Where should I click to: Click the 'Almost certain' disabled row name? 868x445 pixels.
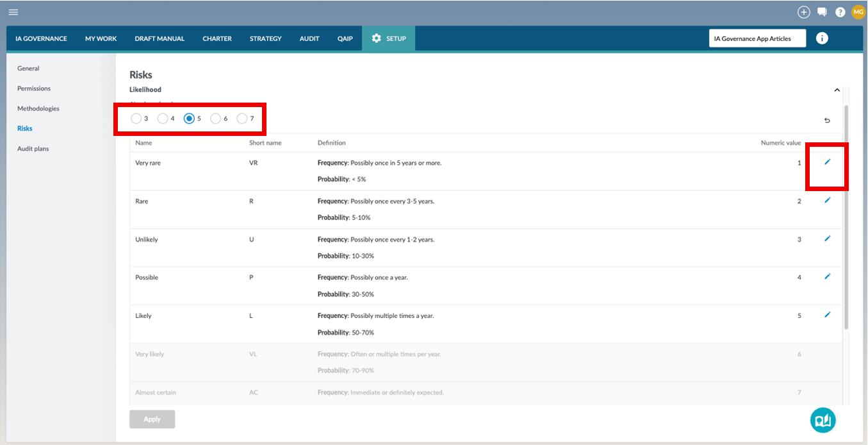coord(156,392)
